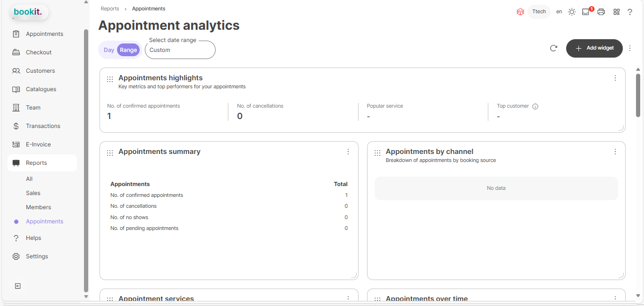Click the red bug report icon
The width and height of the screenshot is (644, 306).
point(520,12)
